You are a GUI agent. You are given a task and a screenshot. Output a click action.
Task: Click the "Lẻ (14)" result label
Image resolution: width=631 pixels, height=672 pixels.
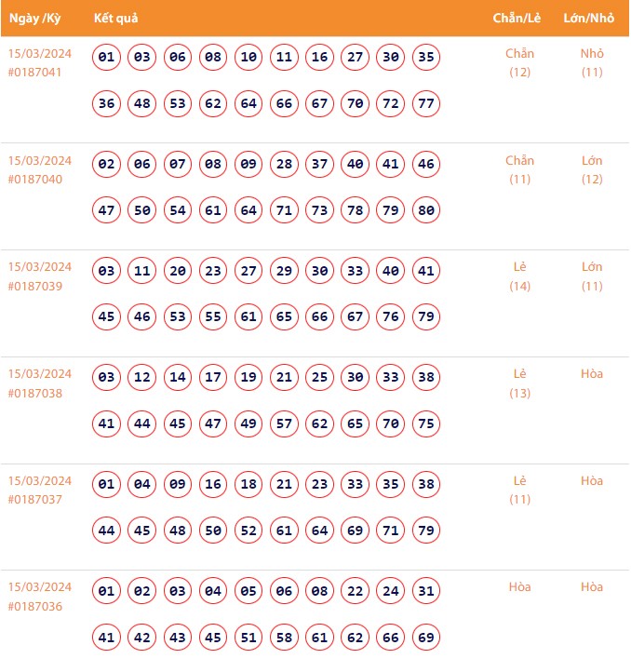pyautogui.click(x=519, y=276)
